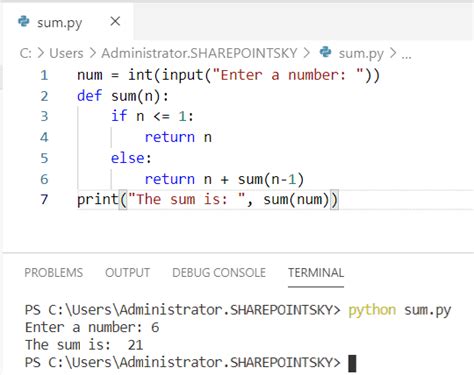Click line number 1 in the gutter
Screen dimensions: 474x375
tap(44, 75)
